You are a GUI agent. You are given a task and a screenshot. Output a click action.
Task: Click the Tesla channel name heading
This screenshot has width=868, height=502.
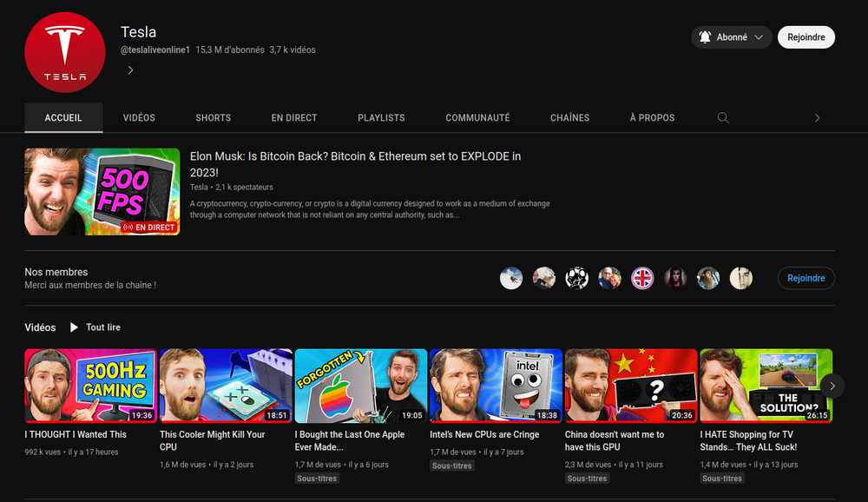138,32
